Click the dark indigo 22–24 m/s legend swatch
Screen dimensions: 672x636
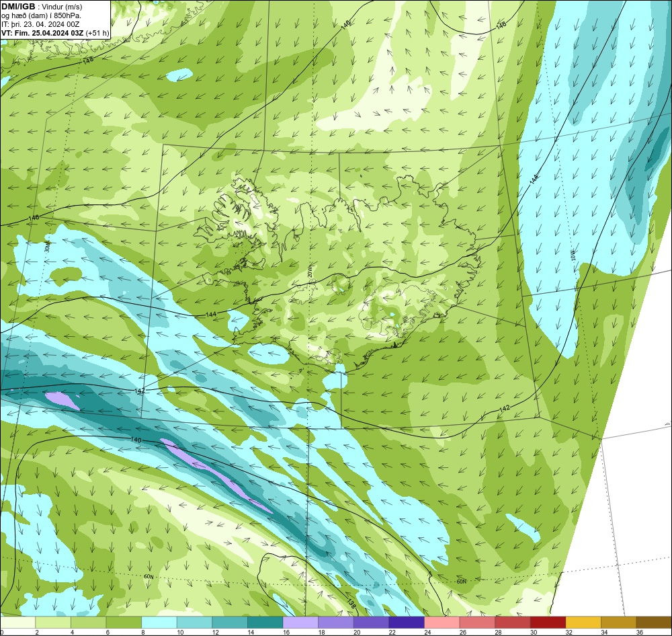407,623
